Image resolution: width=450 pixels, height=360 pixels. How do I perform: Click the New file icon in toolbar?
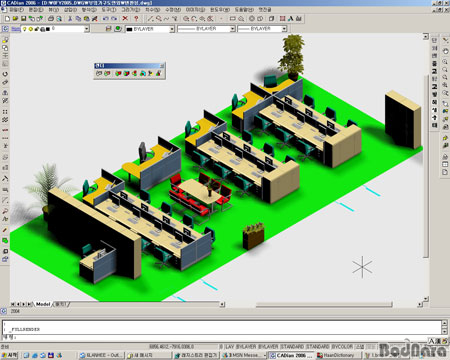7,19
